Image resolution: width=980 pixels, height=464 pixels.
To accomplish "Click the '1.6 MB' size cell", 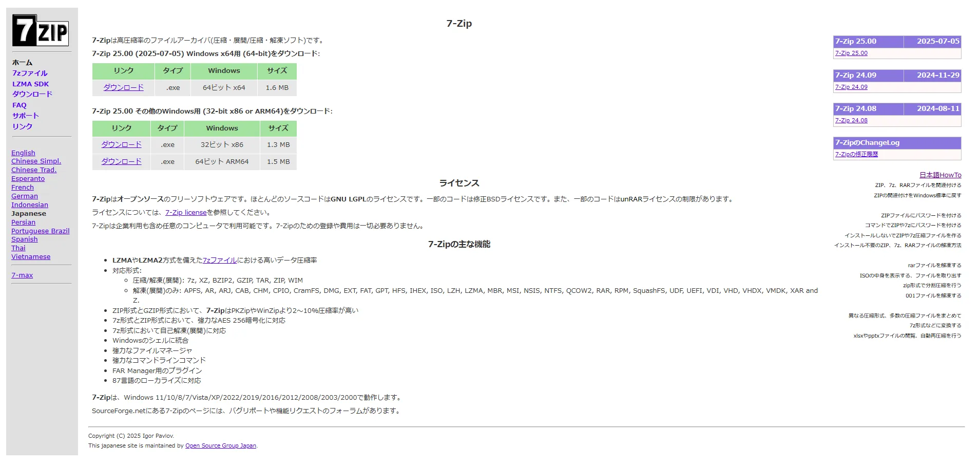I will pos(277,87).
